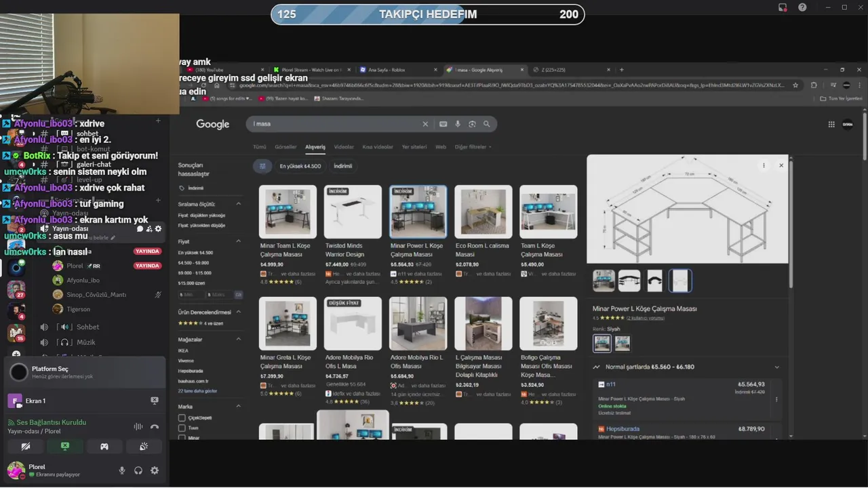This screenshot has width=868, height=488.
Task: Switch to the Görseller tab
Action: [x=285, y=147]
